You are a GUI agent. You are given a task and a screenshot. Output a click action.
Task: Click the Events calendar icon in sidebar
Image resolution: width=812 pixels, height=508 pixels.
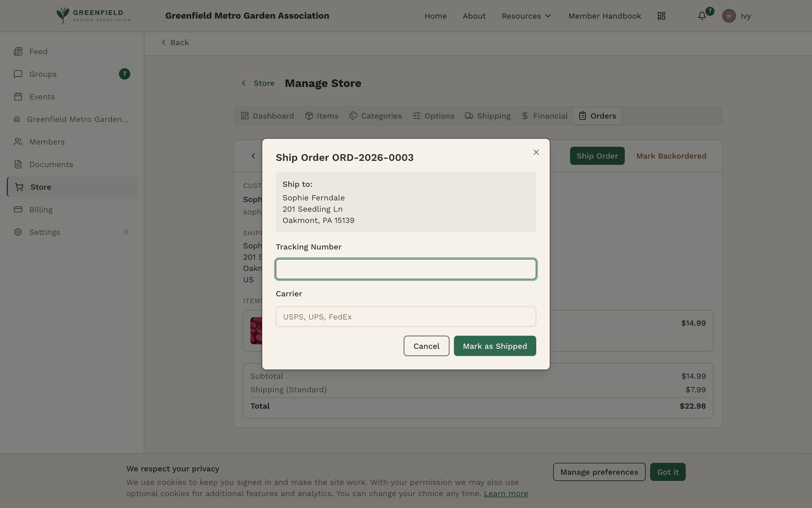(x=18, y=97)
